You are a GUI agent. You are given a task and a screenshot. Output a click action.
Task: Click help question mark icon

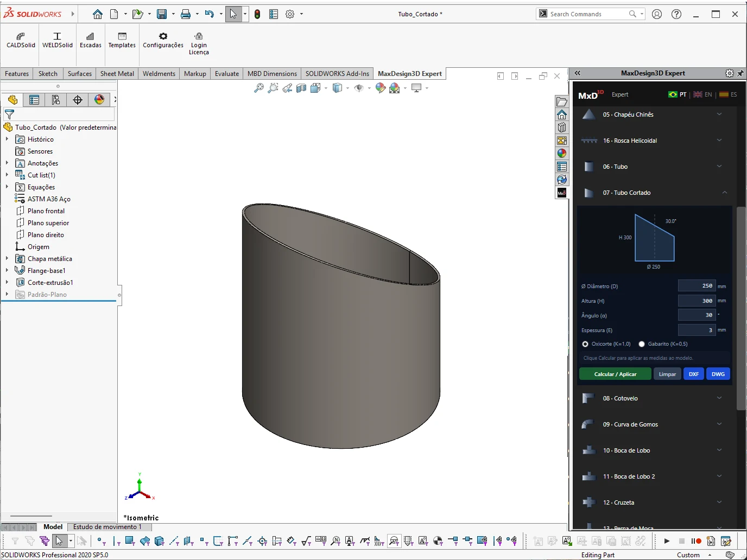676,14
